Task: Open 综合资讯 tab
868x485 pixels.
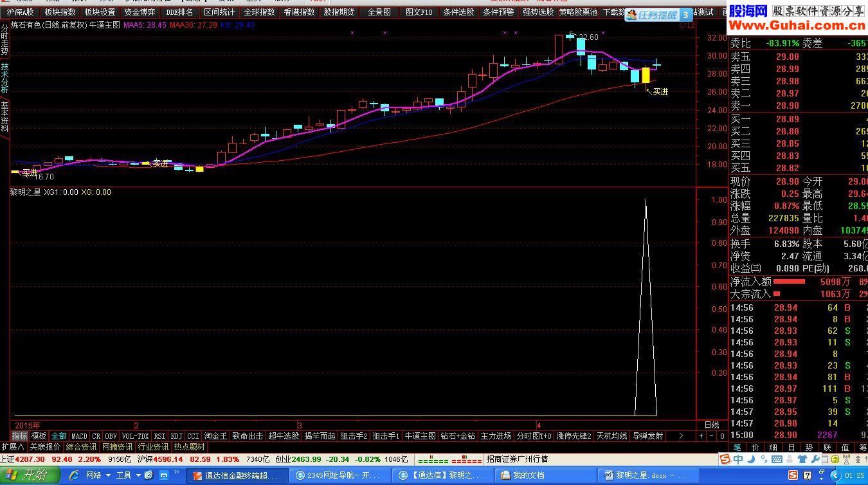Action: (81, 447)
